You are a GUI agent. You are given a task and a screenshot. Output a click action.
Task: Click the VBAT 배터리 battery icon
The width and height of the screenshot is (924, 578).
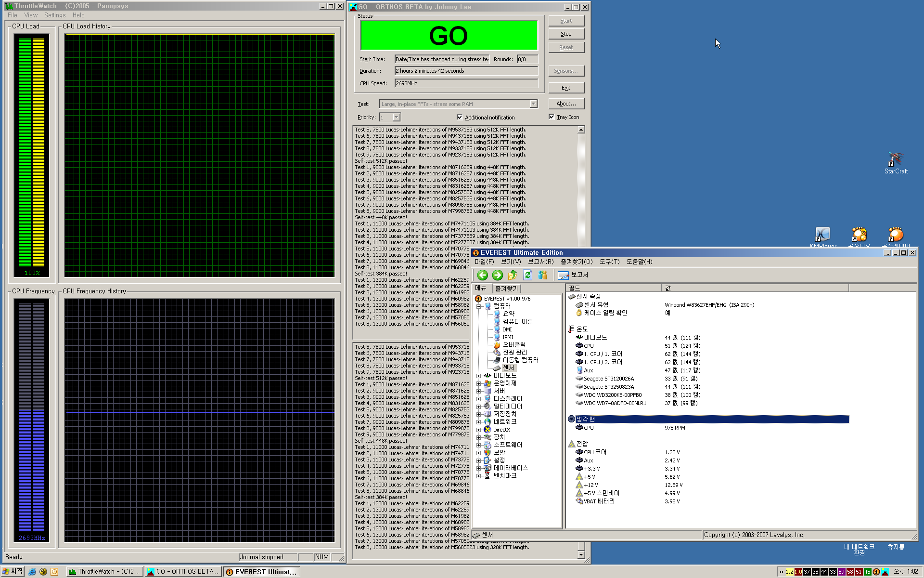pos(579,501)
